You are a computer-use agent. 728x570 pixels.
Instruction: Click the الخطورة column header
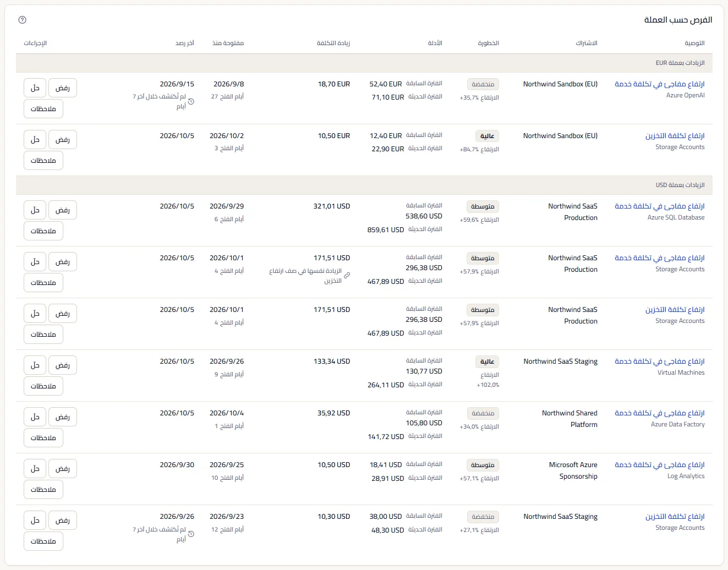pos(489,43)
